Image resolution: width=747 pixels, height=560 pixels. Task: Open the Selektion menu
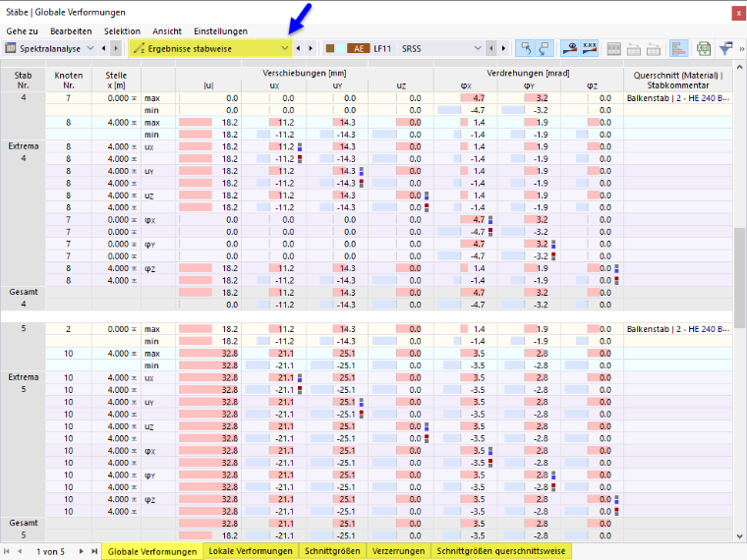pyautogui.click(x=122, y=31)
